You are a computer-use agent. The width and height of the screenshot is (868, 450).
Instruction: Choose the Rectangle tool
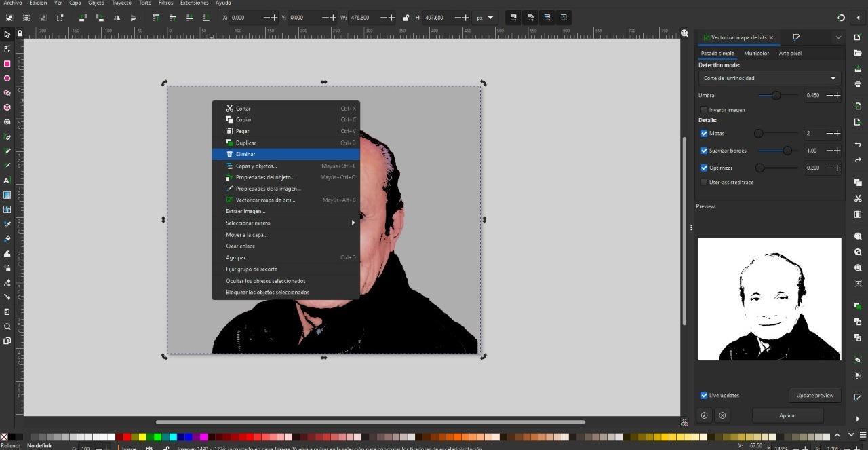(x=7, y=64)
